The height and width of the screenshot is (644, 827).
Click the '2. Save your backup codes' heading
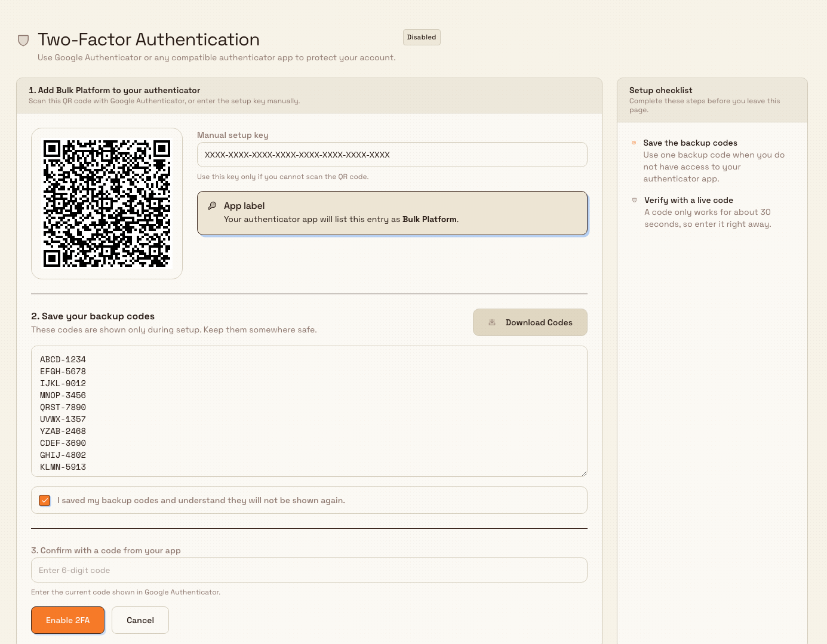point(93,316)
